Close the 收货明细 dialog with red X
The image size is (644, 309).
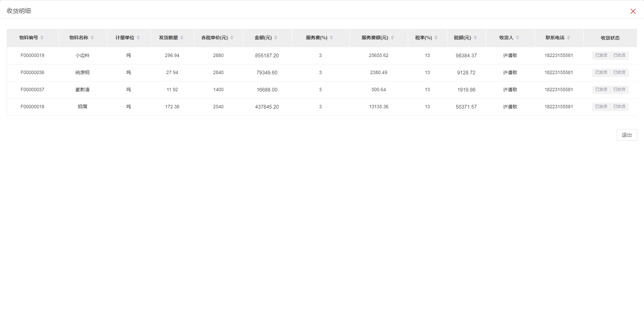coord(633,11)
